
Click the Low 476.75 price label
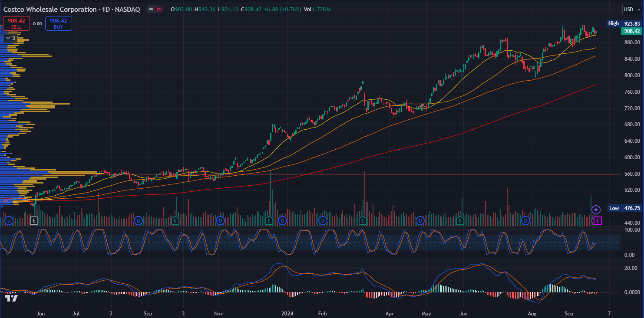pos(624,208)
